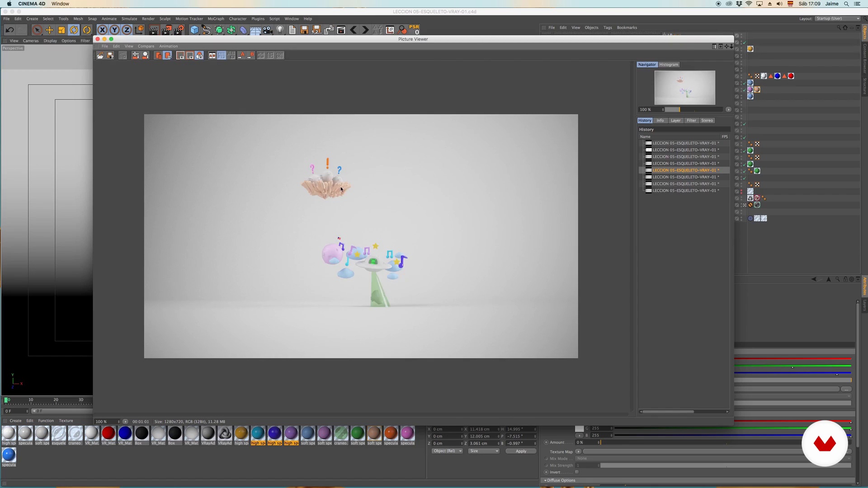Viewport: 868px width, 488px height.
Task: Click the Spotlight search icon
Action: [x=846, y=4]
